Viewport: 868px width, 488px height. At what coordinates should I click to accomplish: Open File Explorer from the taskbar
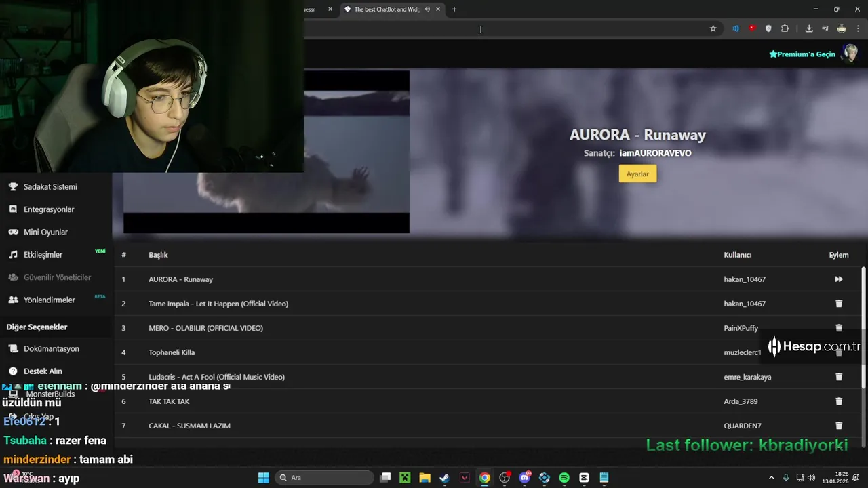[425, 478]
